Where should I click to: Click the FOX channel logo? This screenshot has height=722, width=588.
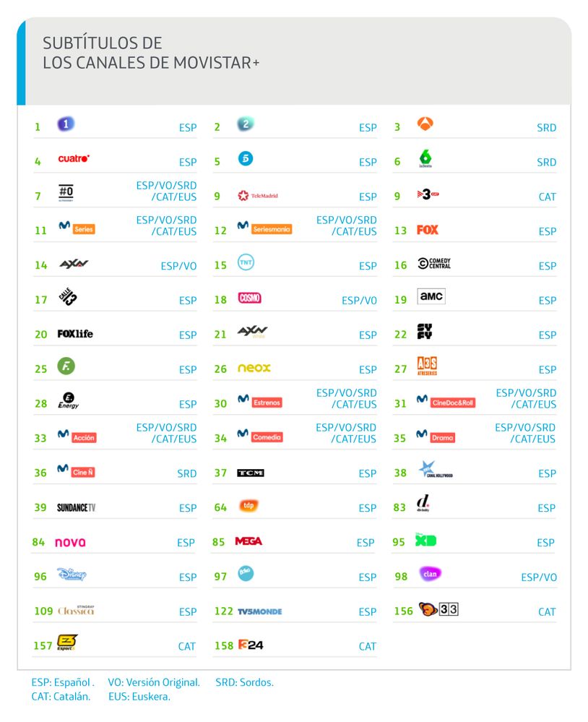click(x=428, y=230)
